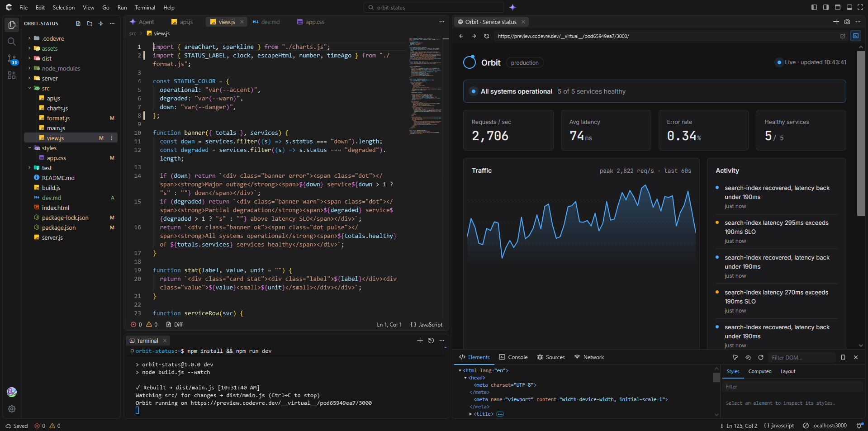Click the Diff button below editor
This screenshot has width=868, height=431.
point(175,325)
